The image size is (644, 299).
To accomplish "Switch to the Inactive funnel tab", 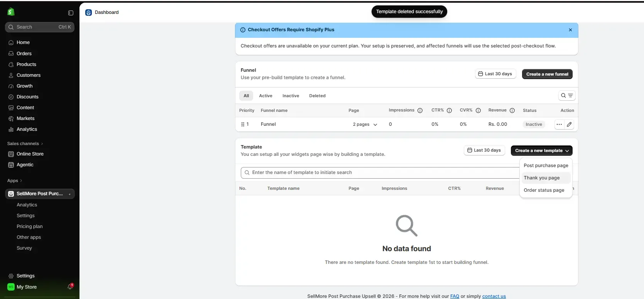I will tap(291, 96).
